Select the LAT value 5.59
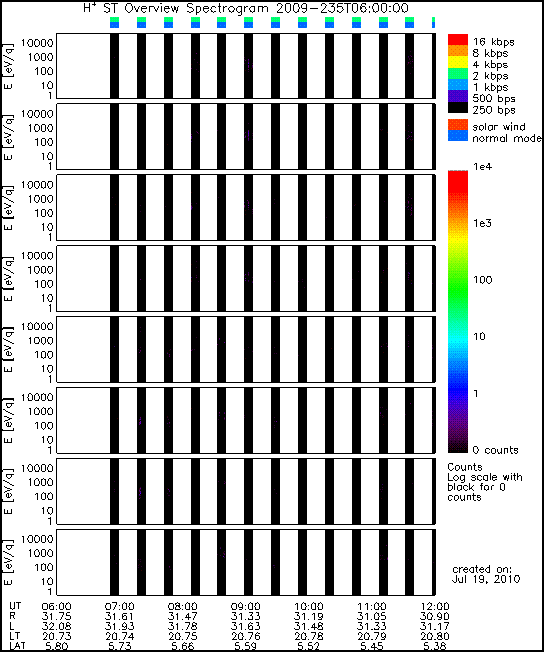Viewport: 544px width, 652px height. 245,646
